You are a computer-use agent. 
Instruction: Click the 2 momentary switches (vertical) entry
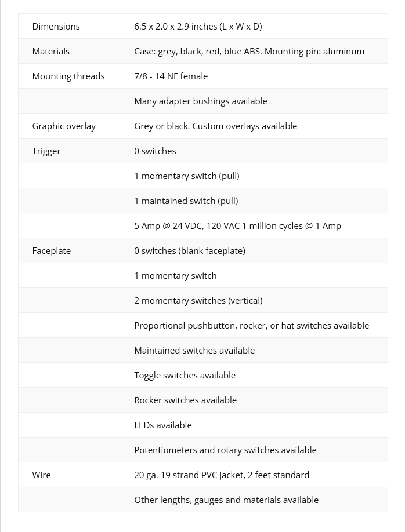pyautogui.click(x=198, y=301)
